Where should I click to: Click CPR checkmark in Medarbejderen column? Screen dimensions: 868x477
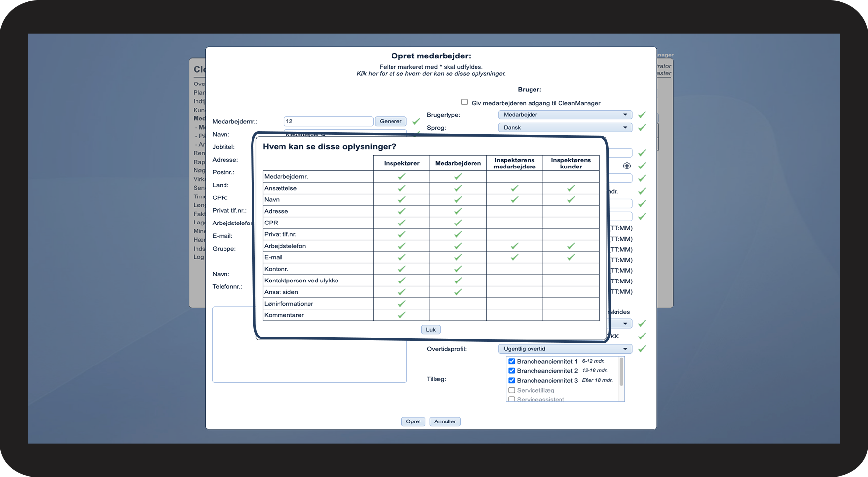[458, 223]
